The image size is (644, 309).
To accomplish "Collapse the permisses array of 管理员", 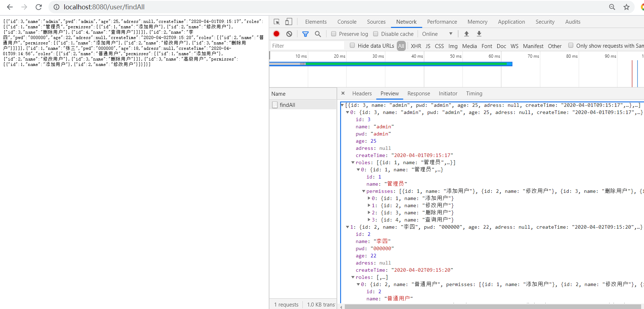I will (x=364, y=191).
